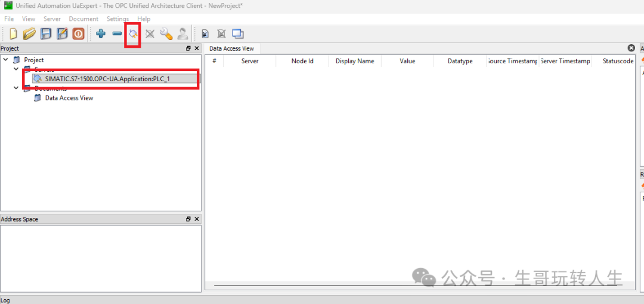Image resolution: width=644 pixels, height=304 pixels.
Task: Click the # column header
Action: point(215,61)
